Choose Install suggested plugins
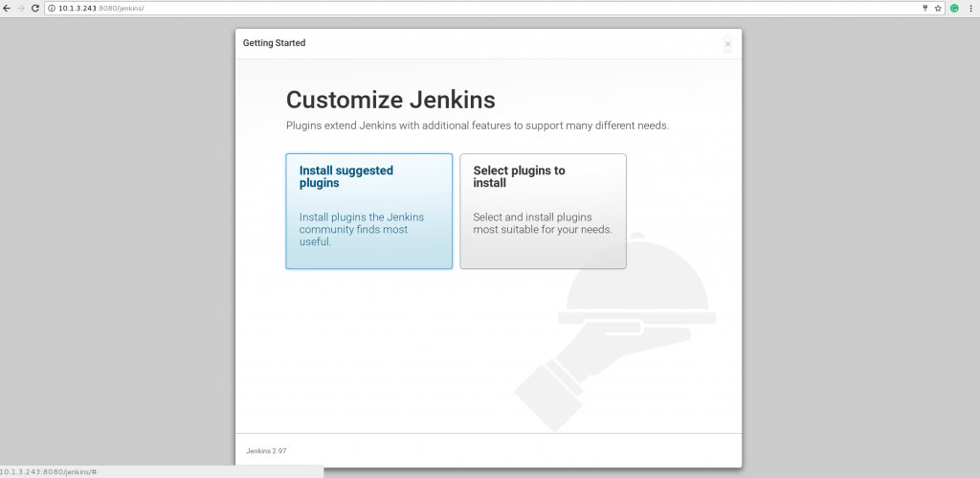The image size is (980, 478). tap(368, 212)
